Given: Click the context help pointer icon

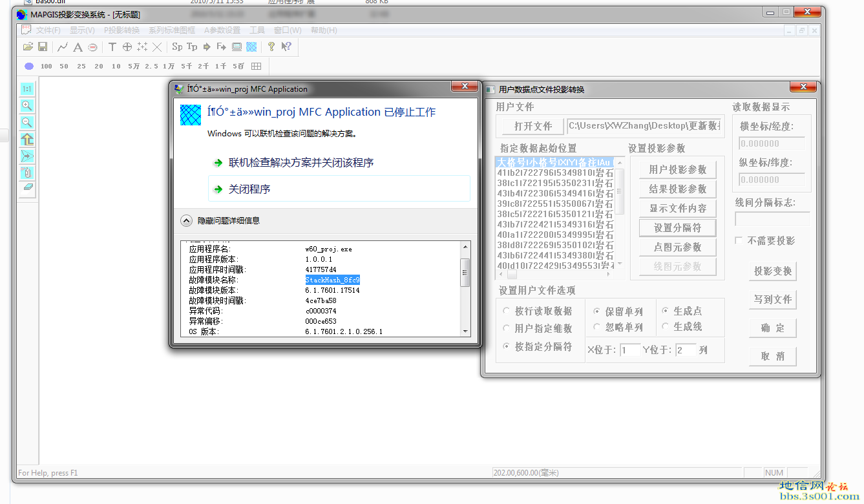Looking at the screenshot, I should point(286,47).
